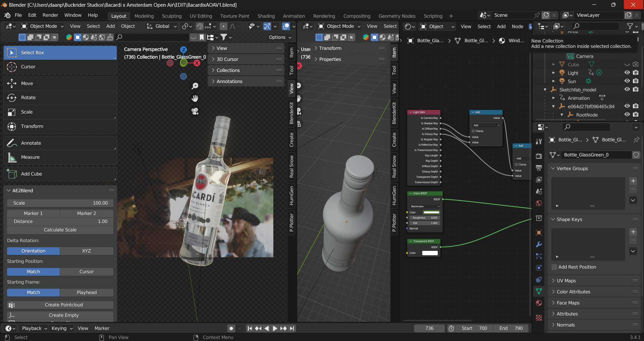This screenshot has height=341, width=644.
Task: Click the Calculate Scale button
Action: [x=60, y=230]
